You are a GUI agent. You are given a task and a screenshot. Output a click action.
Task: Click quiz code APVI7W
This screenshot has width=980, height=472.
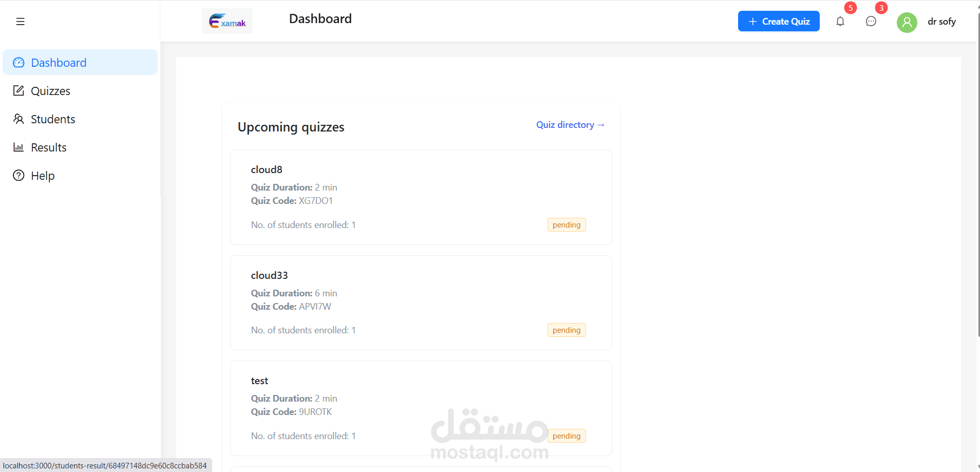(x=315, y=307)
